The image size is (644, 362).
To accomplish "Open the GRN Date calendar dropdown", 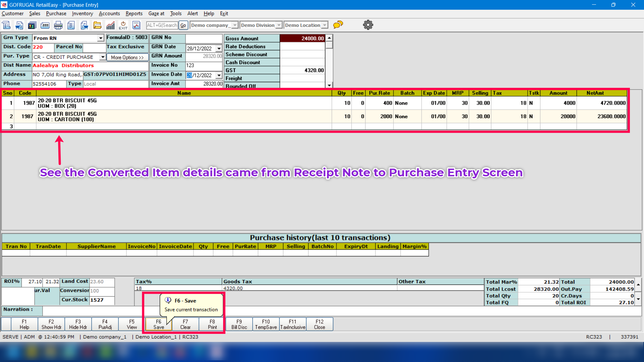I will 219,49.
